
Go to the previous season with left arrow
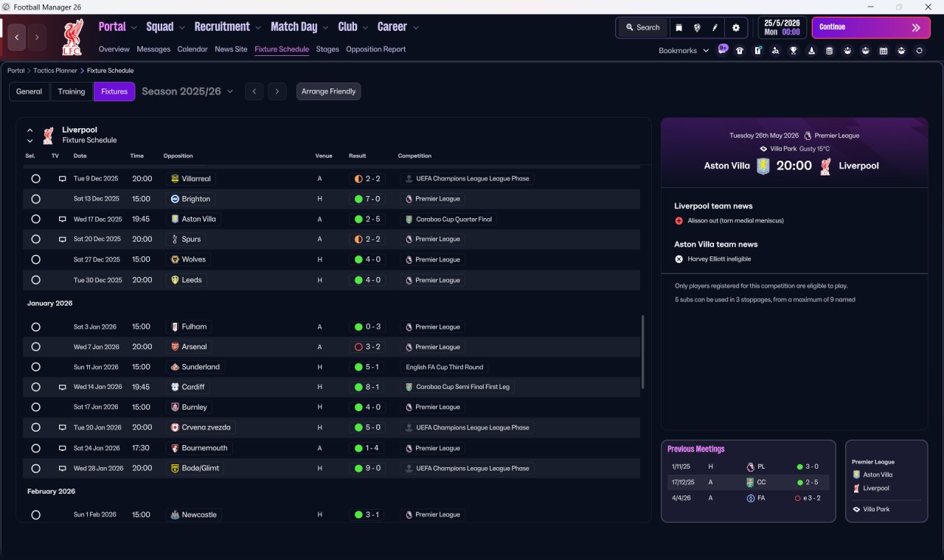pyautogui.click(x=254, y=91)
